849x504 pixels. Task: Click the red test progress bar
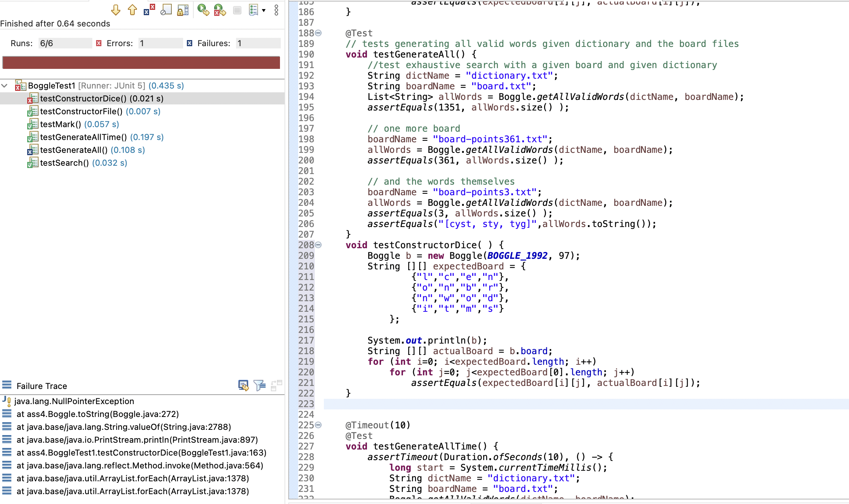pyautogui.click(x=141, y=62)
